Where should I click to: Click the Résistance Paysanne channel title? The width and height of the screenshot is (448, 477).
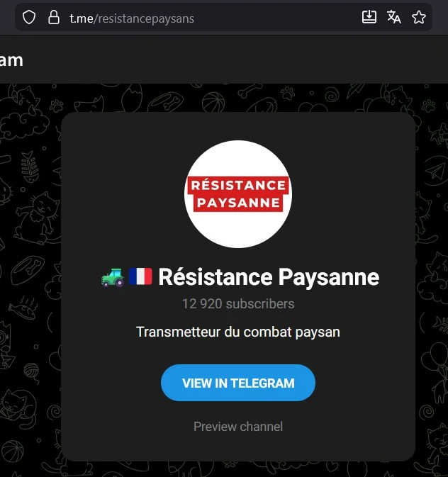point(269,277)
